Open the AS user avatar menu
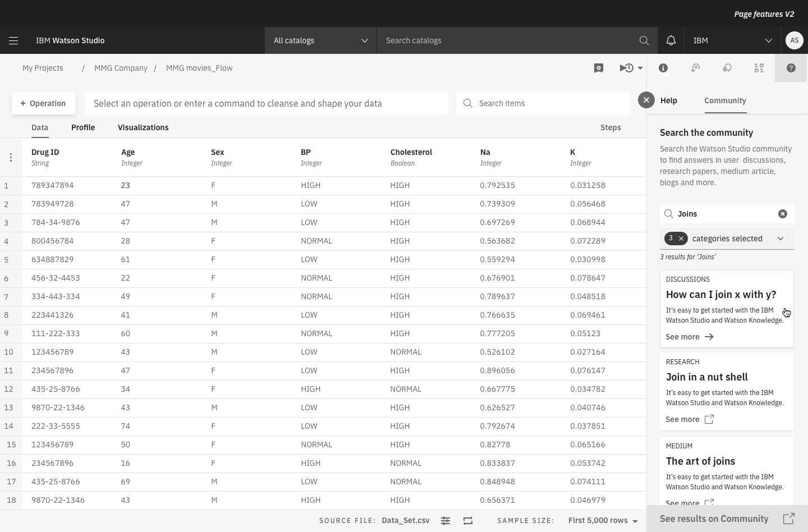The image size is (808, 532). [794, 40]
